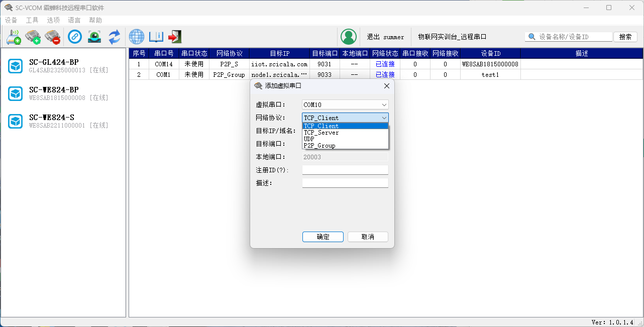Choose P2P_Group in protocol dropdown

pyautogui.click(x=319, y=146)
